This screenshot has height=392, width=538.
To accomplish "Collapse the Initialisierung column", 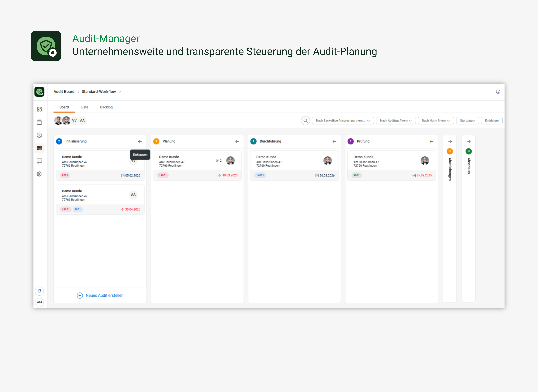I will click(x=140, y=141).
